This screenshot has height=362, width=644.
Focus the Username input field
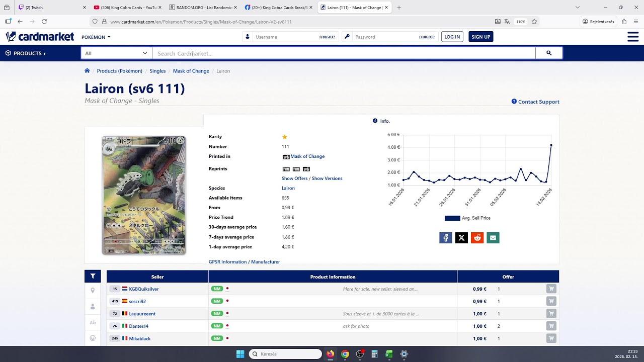pos(286,37)
